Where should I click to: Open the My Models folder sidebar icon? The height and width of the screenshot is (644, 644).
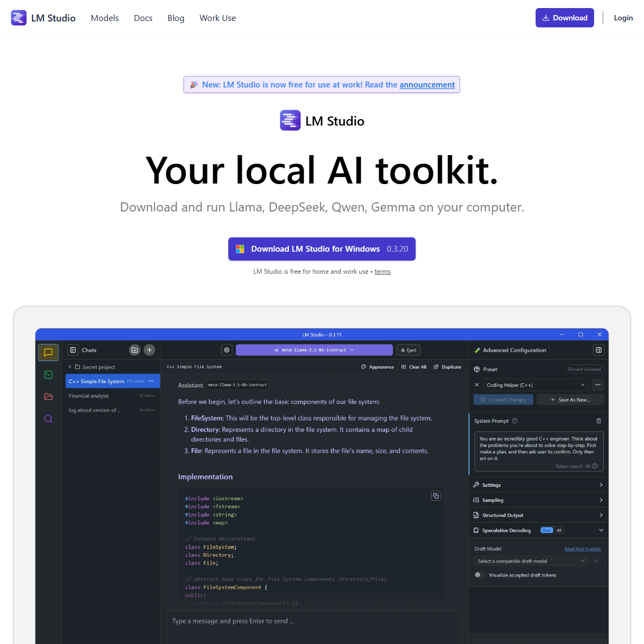48,397
